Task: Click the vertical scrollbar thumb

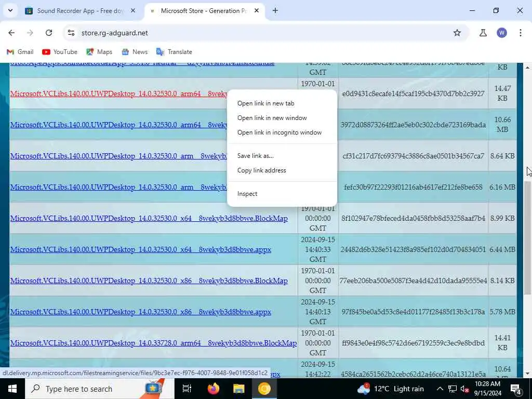Action: tap(528, 237)
